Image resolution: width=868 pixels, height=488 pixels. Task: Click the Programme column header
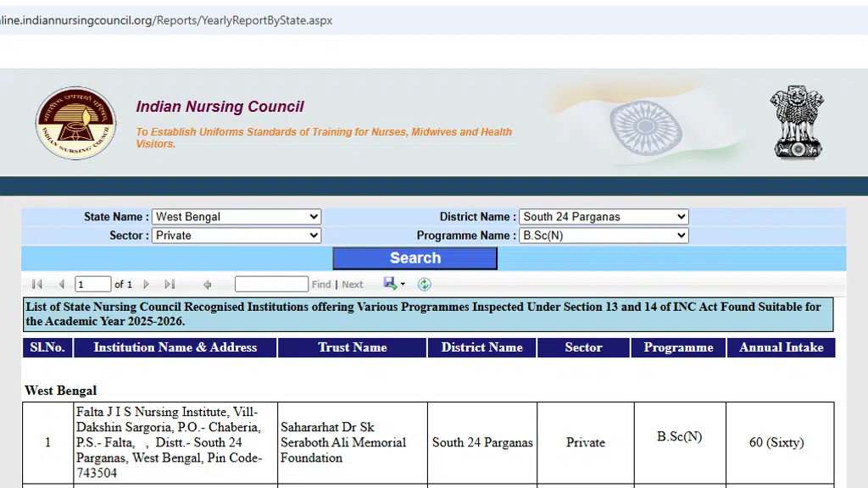(678, 347)
